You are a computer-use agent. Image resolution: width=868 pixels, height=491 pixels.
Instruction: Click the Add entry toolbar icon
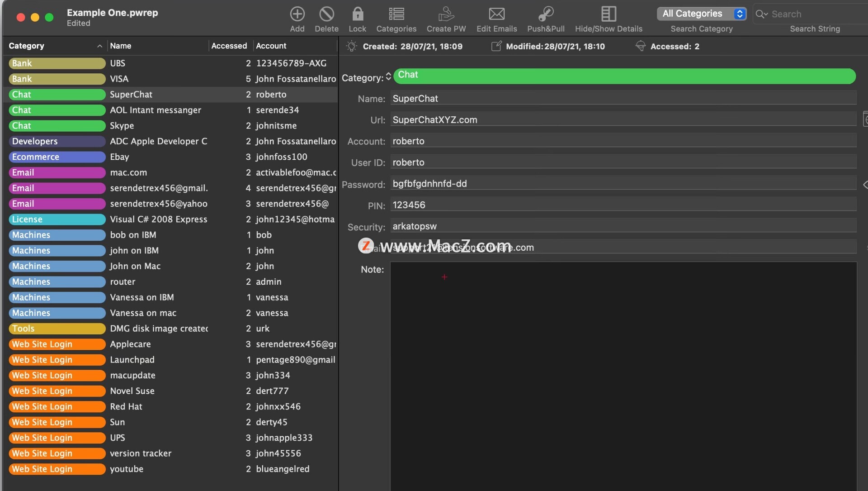297,14
